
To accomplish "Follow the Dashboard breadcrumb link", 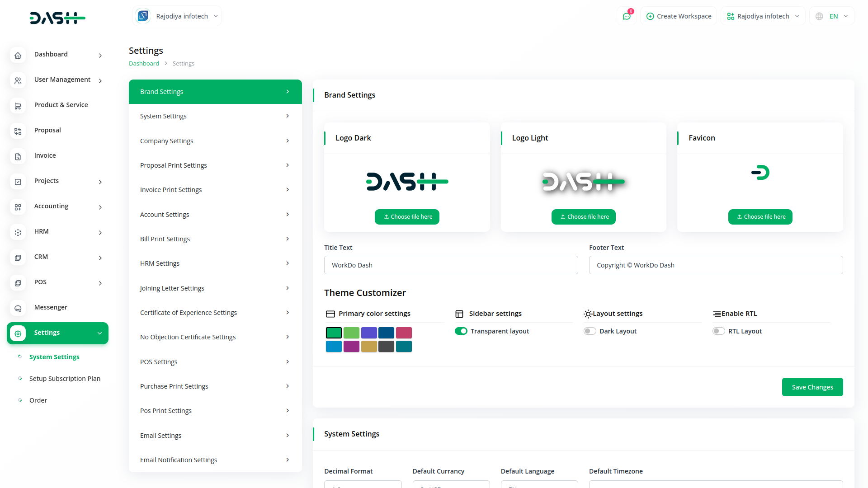I will coord(144,63).
